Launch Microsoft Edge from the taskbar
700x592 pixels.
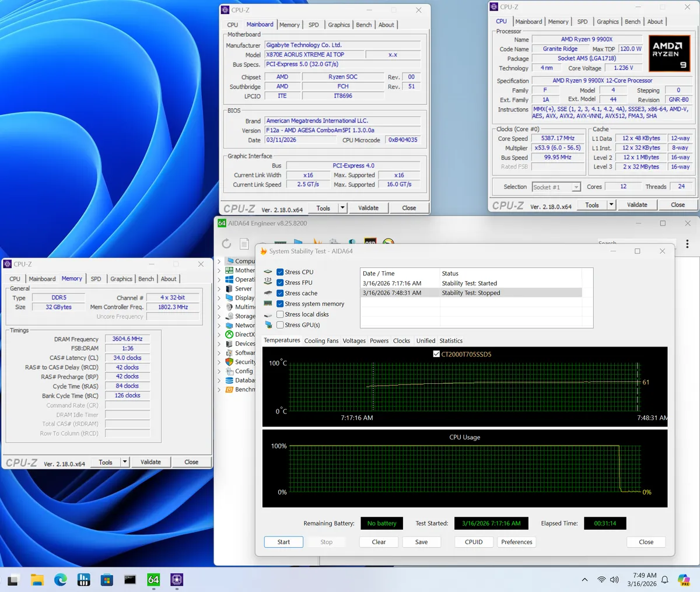coord(60,579)
